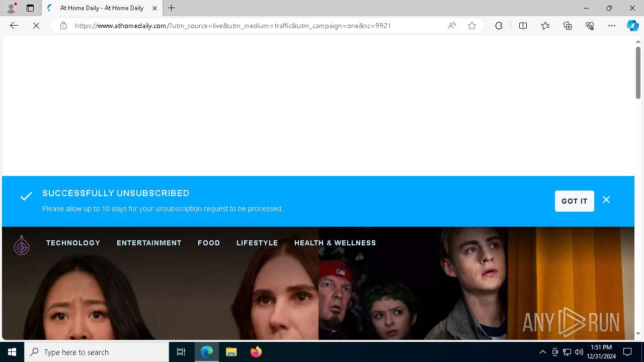Click the address bar URL
Image resolution: width=644 pixels, height=362 pixels.
point(233,26)
